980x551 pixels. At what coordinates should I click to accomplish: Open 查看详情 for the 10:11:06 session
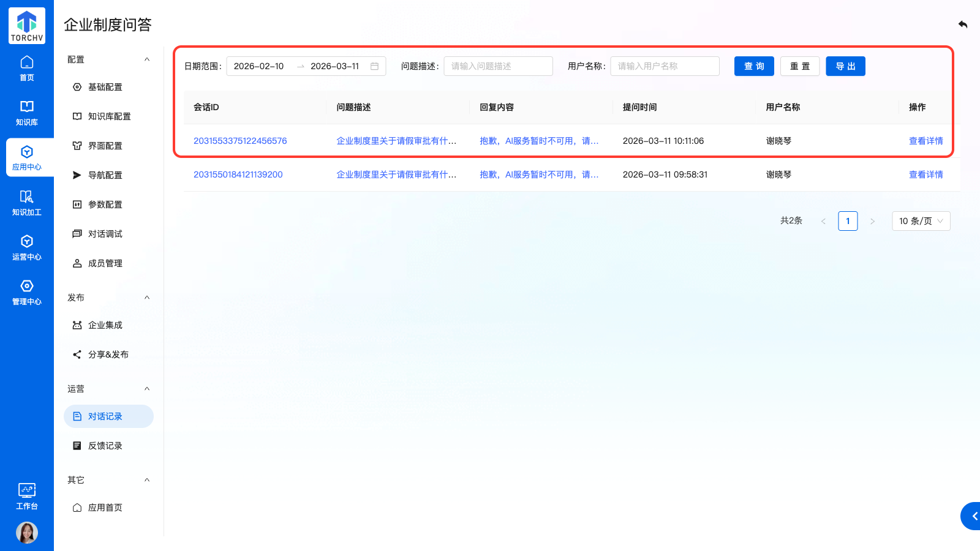[925, 141]
